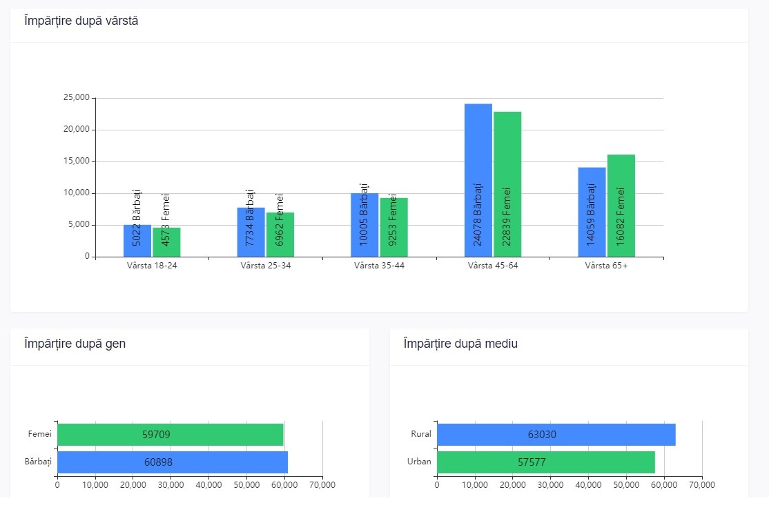The width and height of the screenshot is (769, 532).
Task: Click the 25,000 y-axis value
Action: 77,97
